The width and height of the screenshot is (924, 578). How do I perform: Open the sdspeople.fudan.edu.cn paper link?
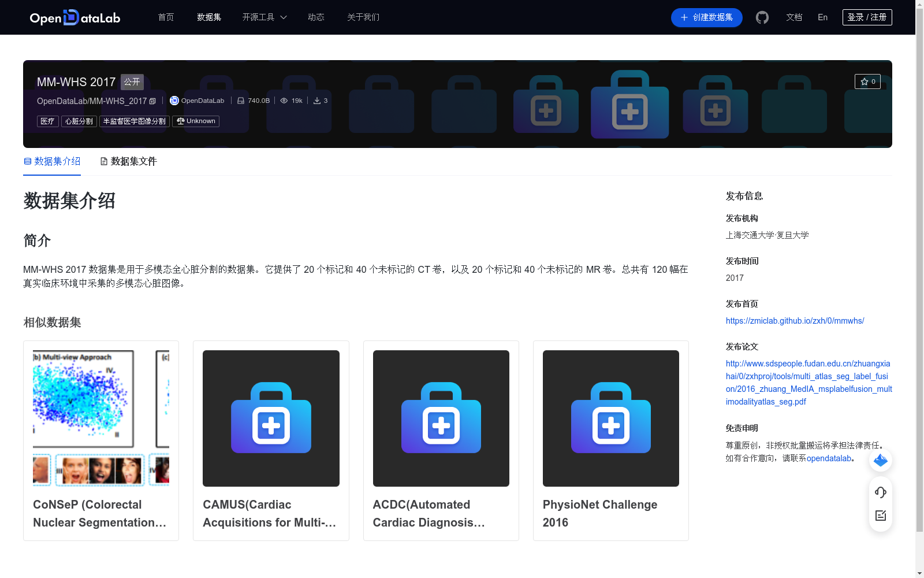(x=808, y=383)
